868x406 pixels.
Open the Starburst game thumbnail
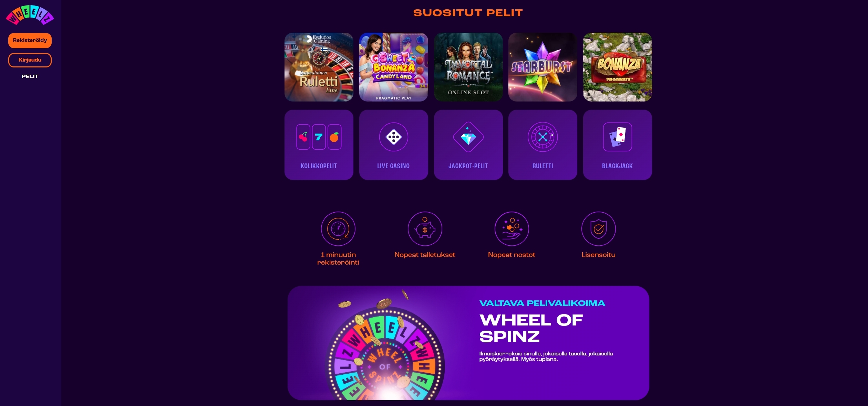click(542, 67)
